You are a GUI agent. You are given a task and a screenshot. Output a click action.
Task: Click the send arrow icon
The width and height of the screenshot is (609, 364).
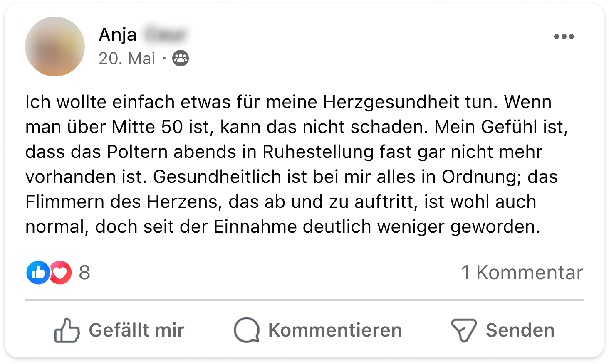(x=464, y=330)
